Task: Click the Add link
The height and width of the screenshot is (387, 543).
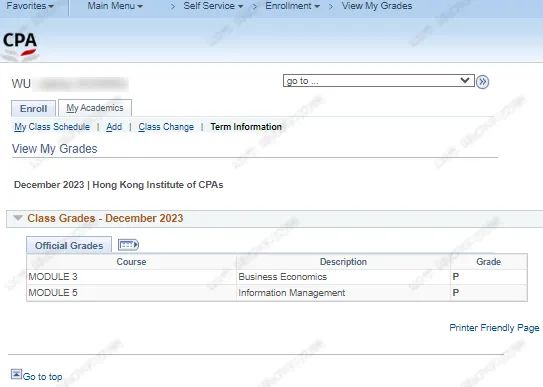Action: click(114, 127)
